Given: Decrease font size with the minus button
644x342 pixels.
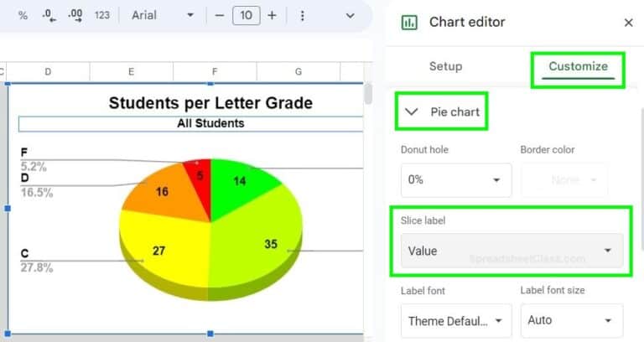Looking at the screenshot, I should point(220,16).
